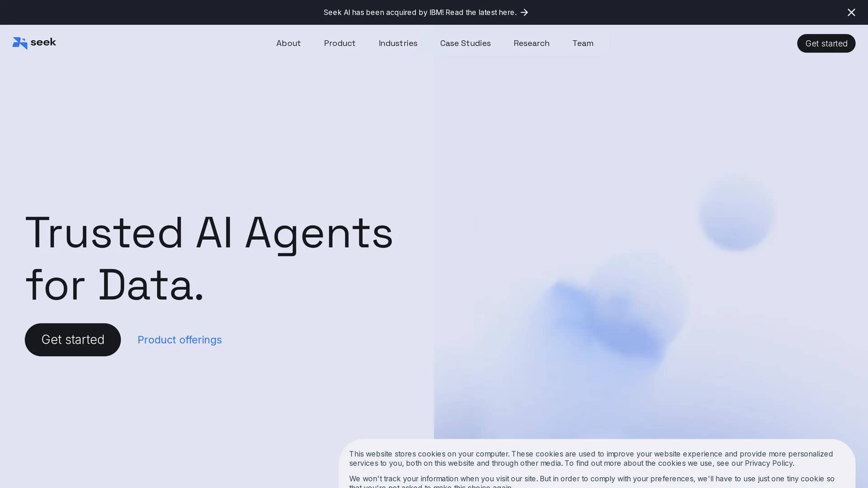This screenshot has height=488, width=868.
Task: Click the arrow icon in announcement banner
Action: pos(524,12)
